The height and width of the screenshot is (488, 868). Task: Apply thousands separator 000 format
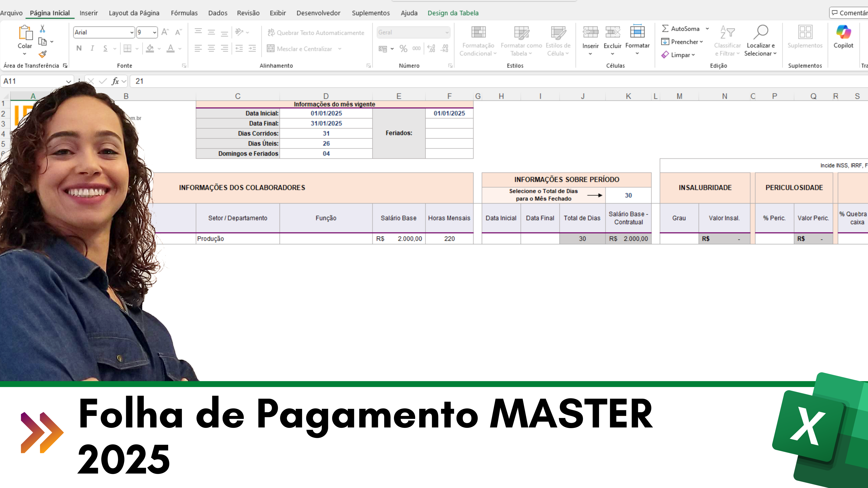(x=416, y=49)
